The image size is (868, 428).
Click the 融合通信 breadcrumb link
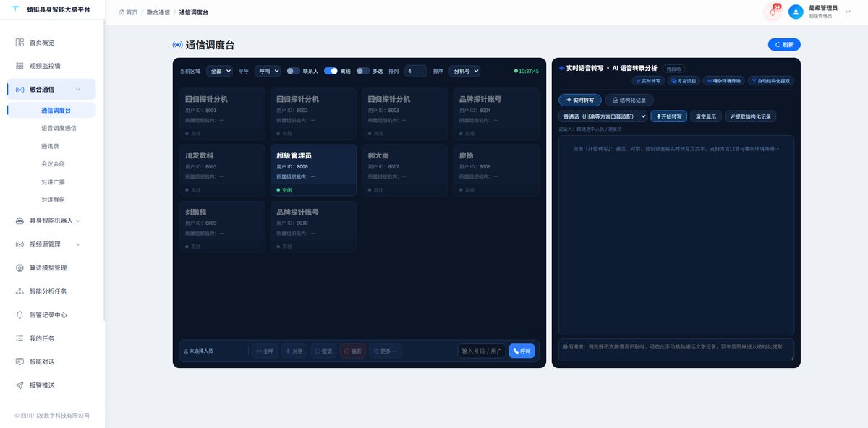[158, 12]
